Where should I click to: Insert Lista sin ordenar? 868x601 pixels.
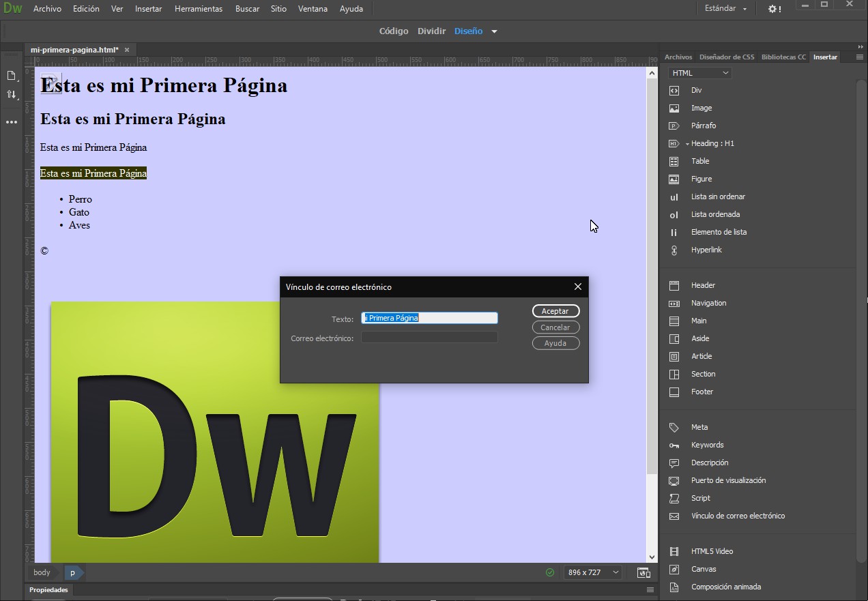point(718,196)
